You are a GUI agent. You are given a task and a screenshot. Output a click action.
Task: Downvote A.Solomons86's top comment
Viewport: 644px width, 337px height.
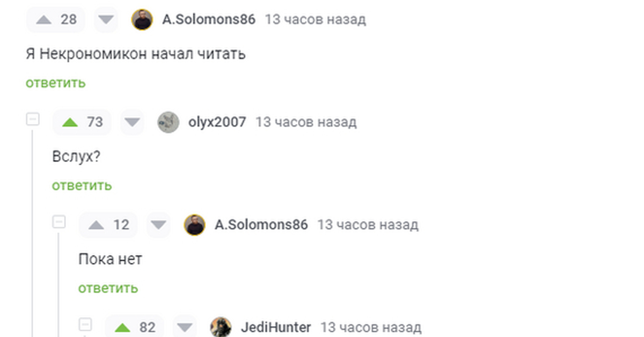click(106, 20)
